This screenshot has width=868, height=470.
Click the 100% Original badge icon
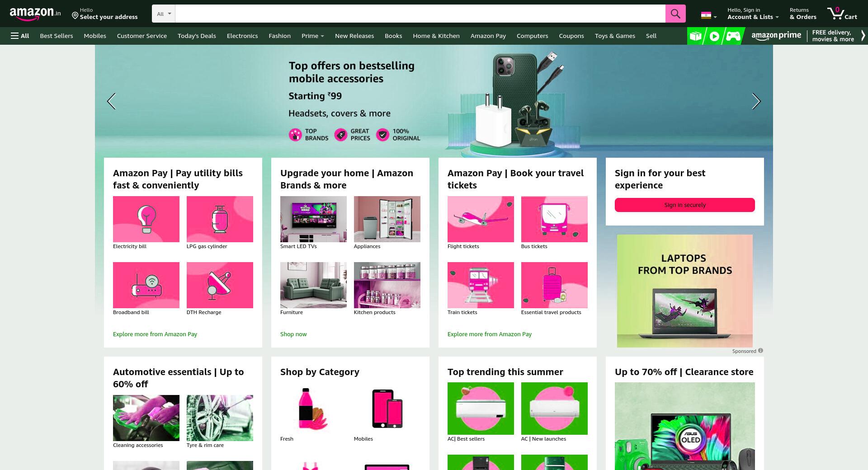tap(383, 135)
